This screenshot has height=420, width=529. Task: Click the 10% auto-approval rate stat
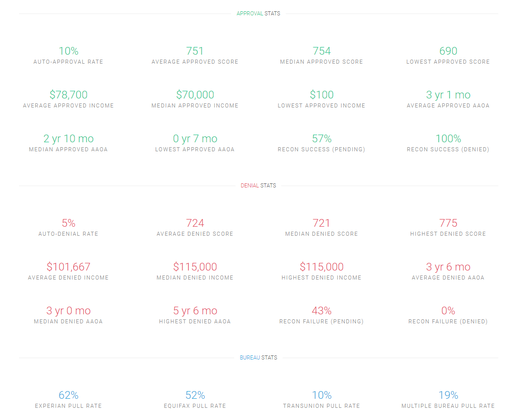[x=68, y=51]
